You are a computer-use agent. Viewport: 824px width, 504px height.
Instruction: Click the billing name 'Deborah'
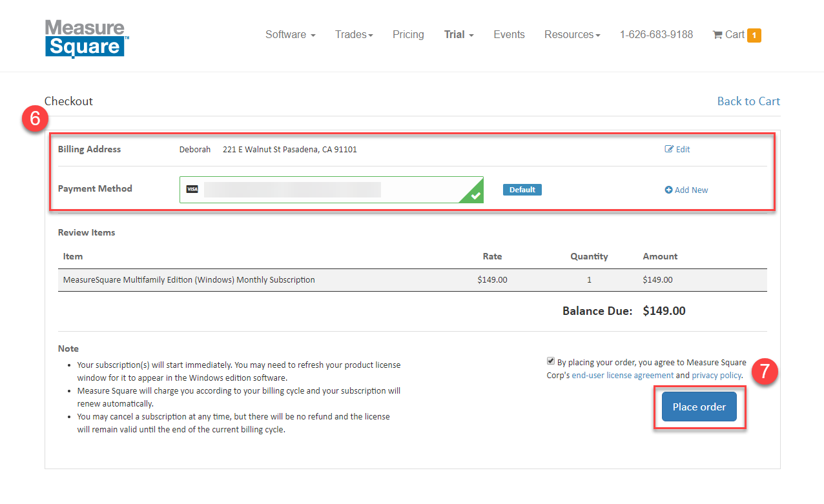click(195, 149)
